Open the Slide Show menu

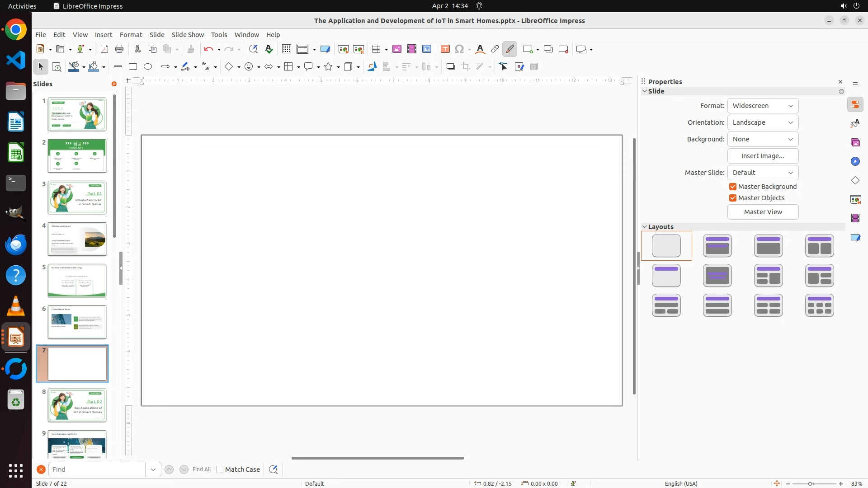point(188,35)
